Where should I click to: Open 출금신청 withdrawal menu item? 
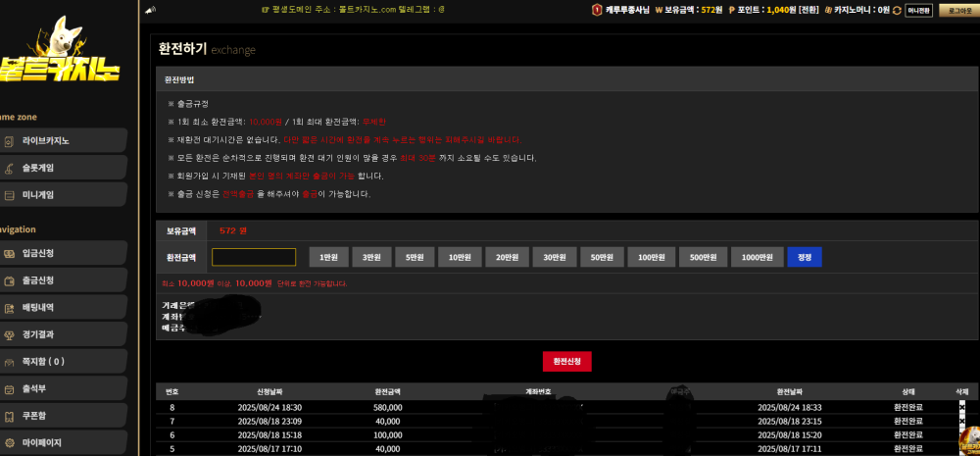63,280
